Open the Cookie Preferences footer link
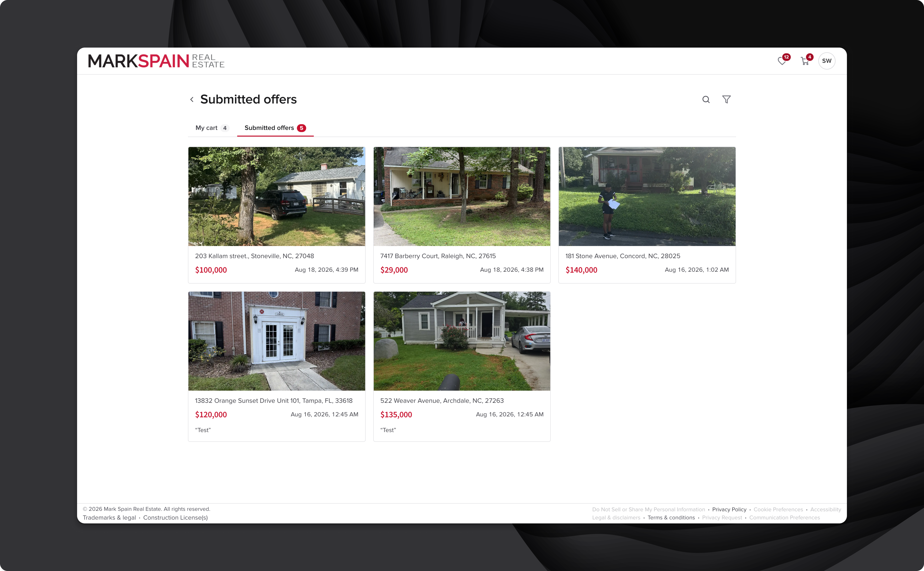 [x=778, y=509]
